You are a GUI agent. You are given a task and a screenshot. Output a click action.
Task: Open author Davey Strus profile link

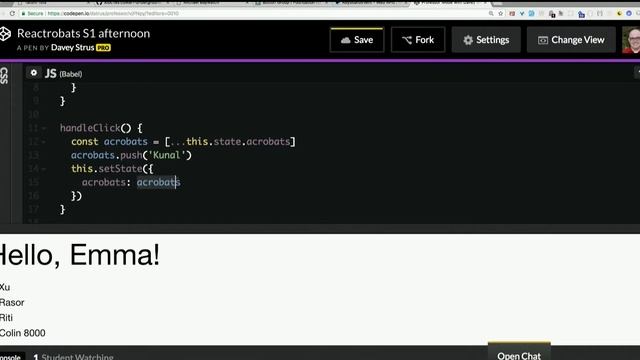click(x=72, y=47)
